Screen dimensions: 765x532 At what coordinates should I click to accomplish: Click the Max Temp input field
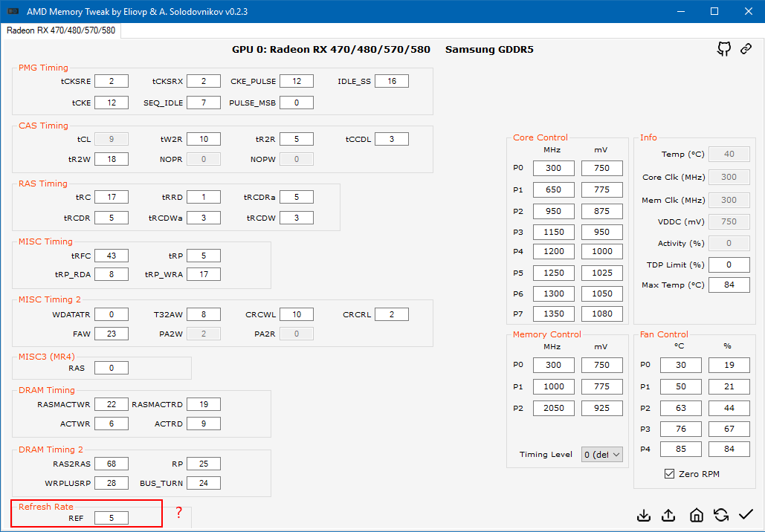pos(729,285)
